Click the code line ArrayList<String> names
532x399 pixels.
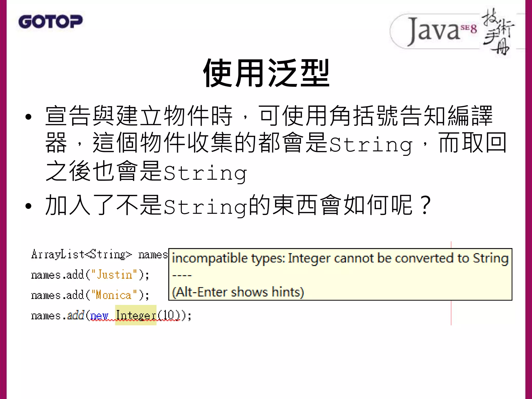tap(99, 254)
